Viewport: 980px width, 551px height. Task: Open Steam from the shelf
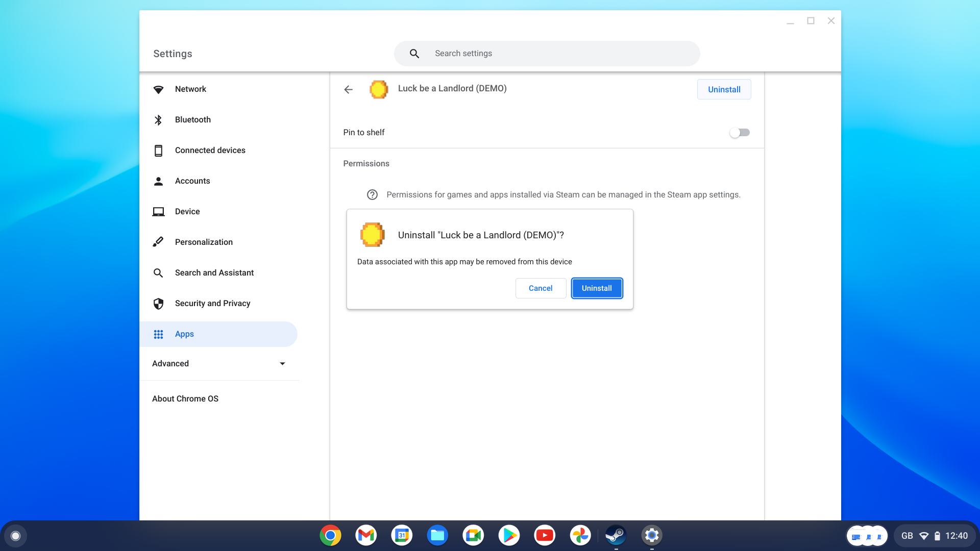coord(616,535)
